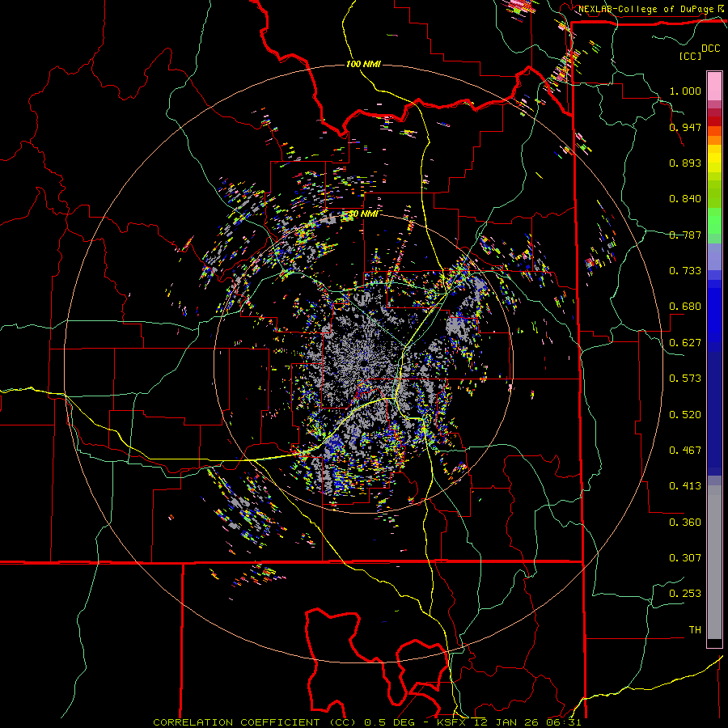Click the 0.413 value on color scale
The height and width of the screenshot is (728, 728).
pos(685,486)
